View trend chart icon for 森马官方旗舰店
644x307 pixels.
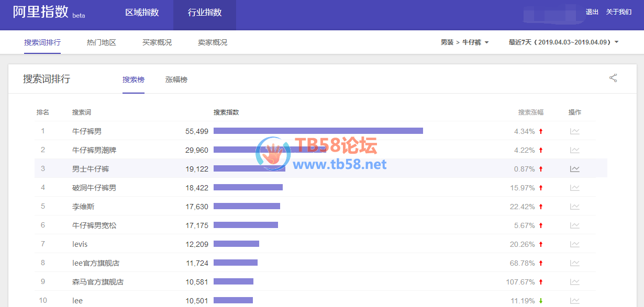click(x=574, y=282)
